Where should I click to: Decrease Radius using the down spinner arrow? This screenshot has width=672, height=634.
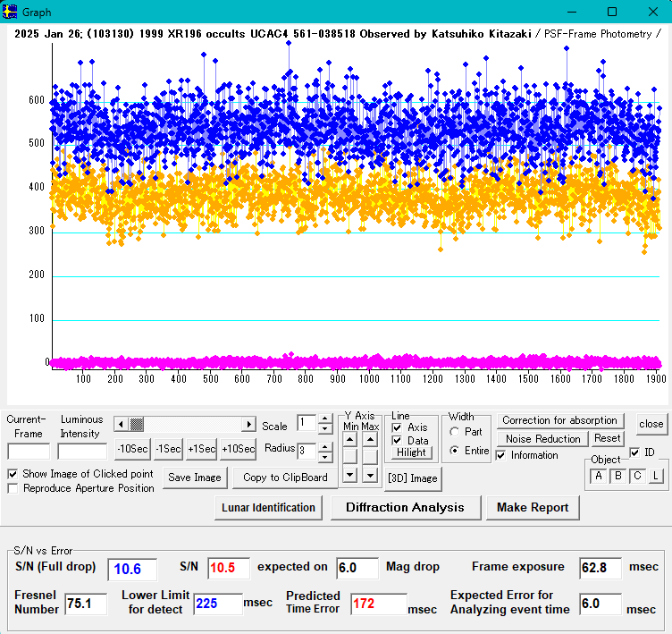coord(326,457)
